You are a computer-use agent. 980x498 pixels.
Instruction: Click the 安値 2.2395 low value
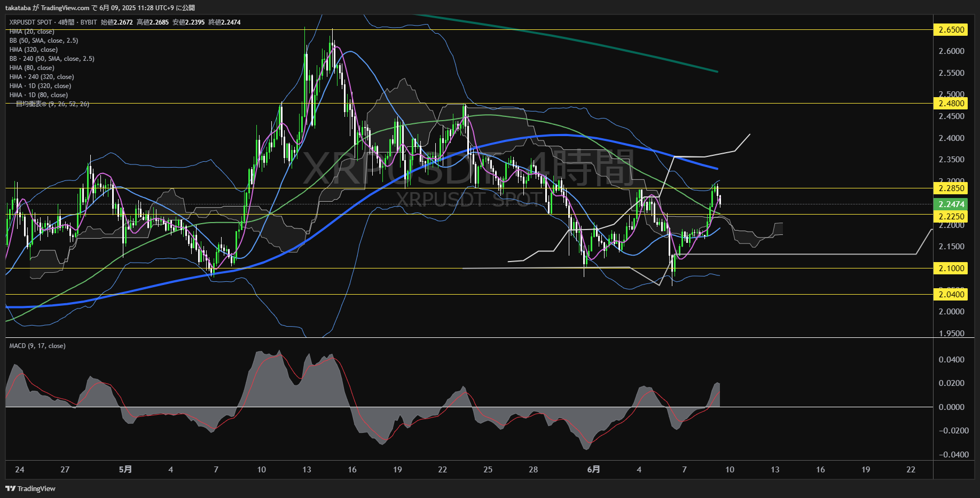click(x=189, y=22)
